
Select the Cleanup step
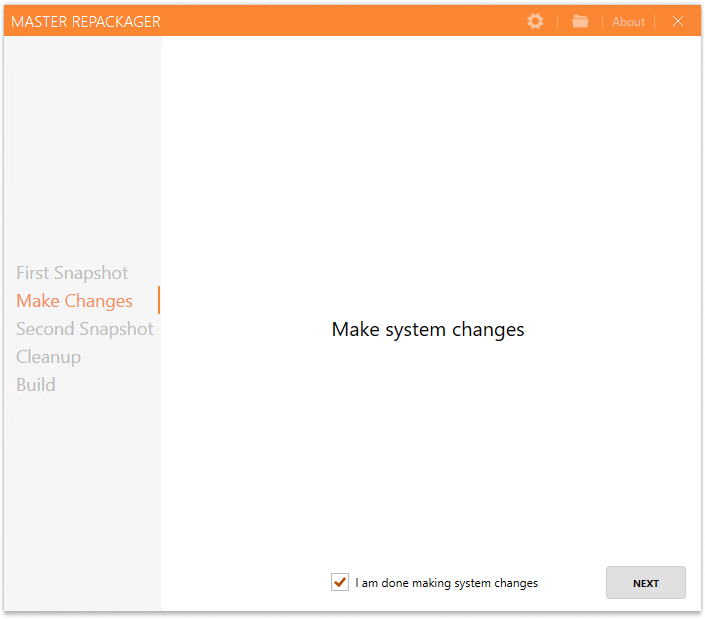tap(49, 357)
